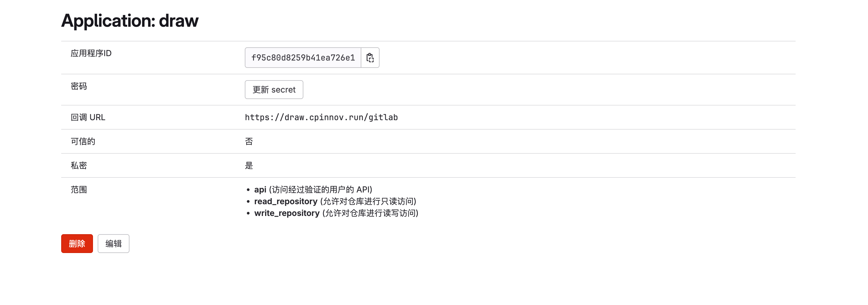Click the read_repository scope entry

[335, 201]
